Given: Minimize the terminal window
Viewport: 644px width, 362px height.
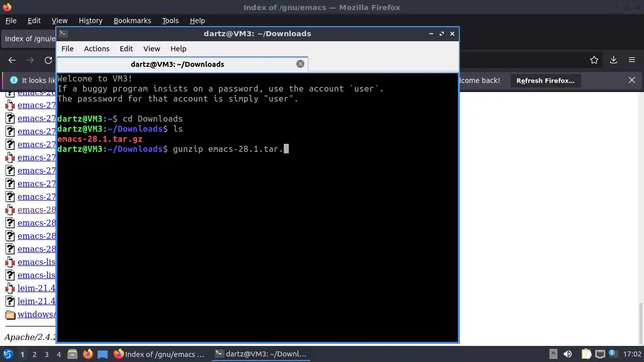Looking at the screenshot, I should click(x=431, y=34).
